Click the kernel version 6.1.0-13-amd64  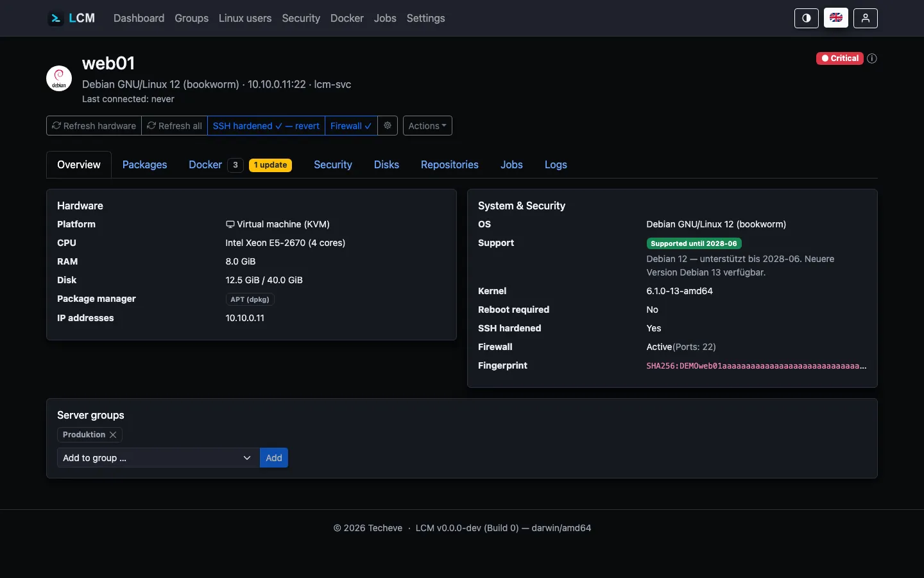point(680,291)
